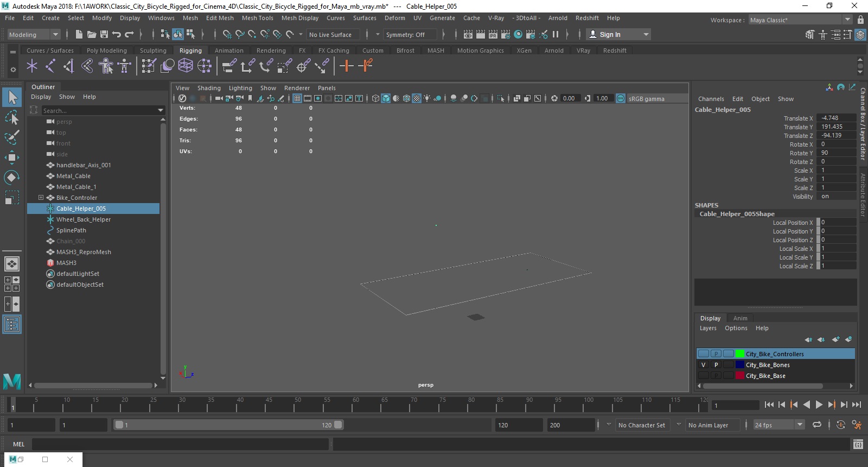Open the Deform menu
The image size is (868, 467).
(394, 18)
